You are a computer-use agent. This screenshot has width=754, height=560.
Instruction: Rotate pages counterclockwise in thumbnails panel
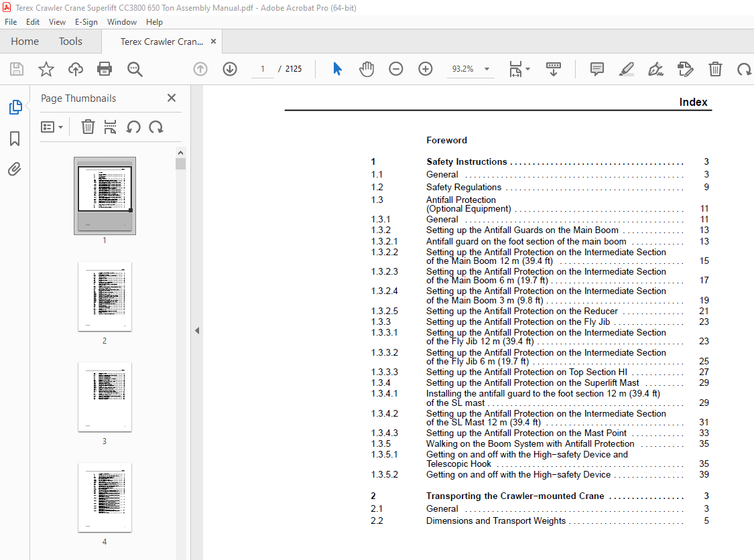[x=133, y=127]
